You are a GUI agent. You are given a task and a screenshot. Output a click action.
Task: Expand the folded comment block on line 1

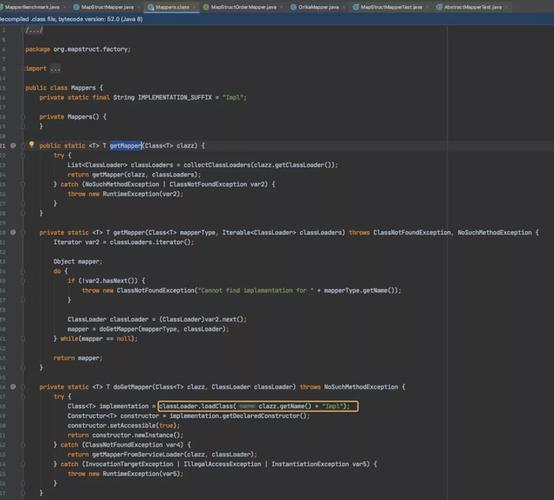pos(34,30)
